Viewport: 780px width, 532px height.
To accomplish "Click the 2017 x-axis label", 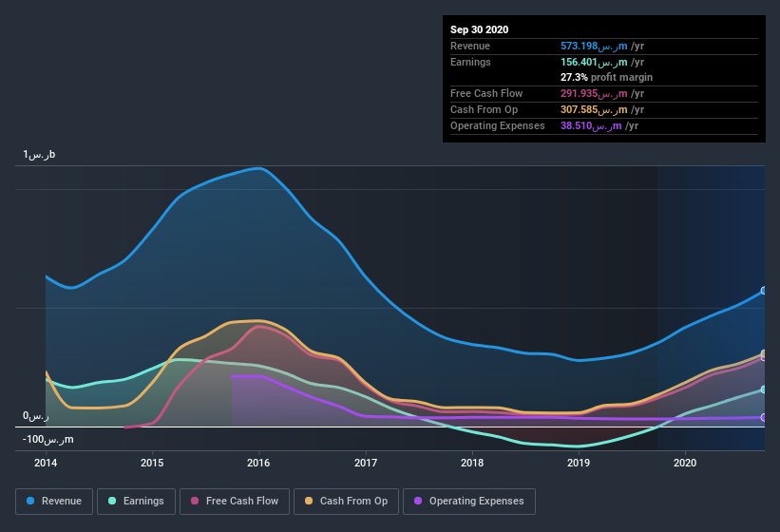I will click(366, 463).
